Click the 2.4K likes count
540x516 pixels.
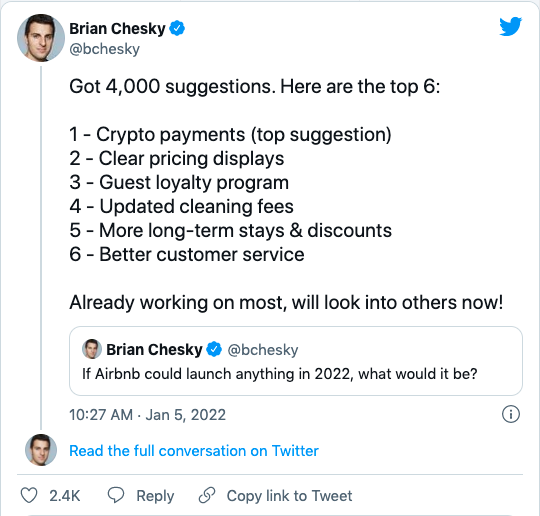[x=64, y=496]
